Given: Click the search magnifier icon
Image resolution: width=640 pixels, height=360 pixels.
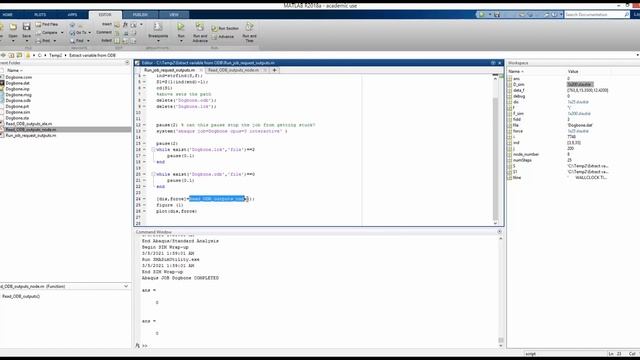Looking at the screenshot, I should [627, 15].
